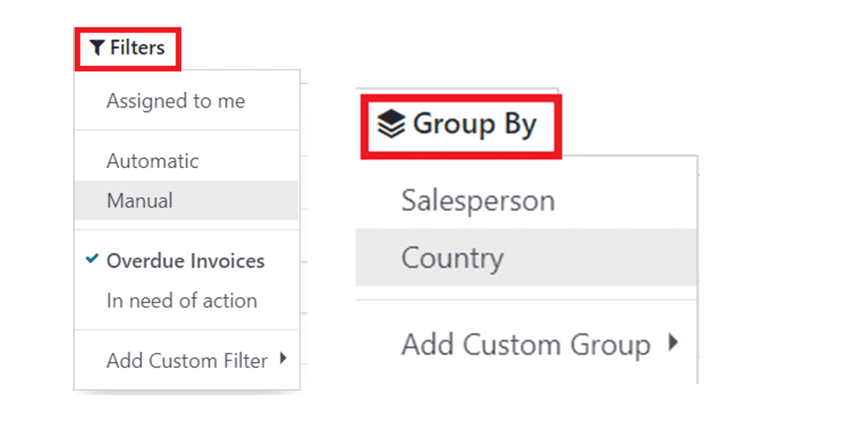Click the Add Custom Group text
The image size is (868, 421).
526,345
